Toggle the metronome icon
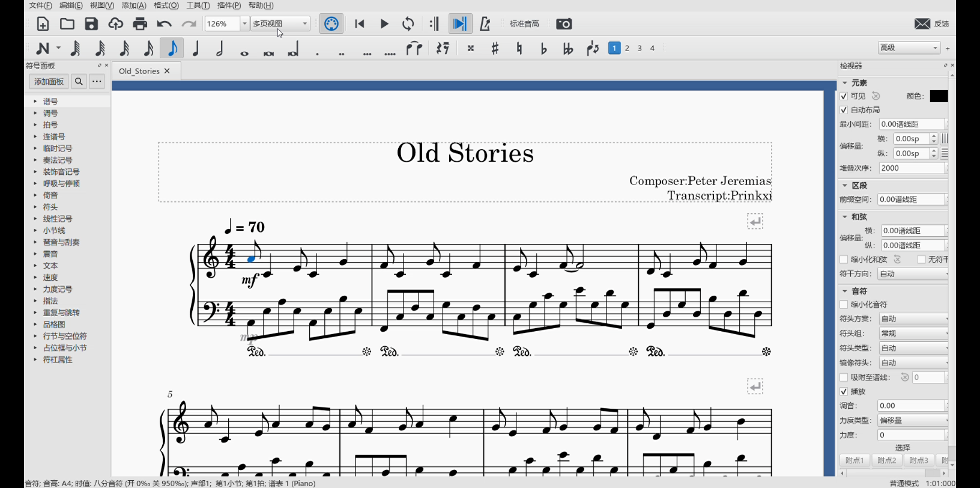980x488 pixels. [485, 24]
